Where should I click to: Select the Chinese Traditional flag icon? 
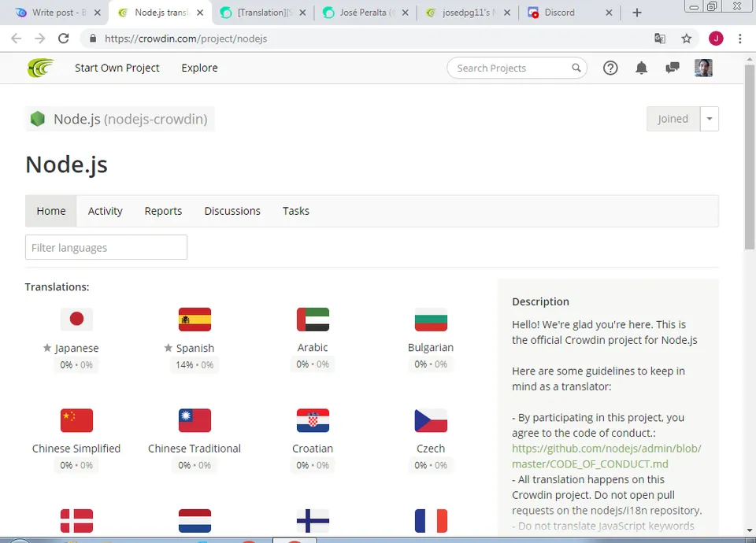click(x=195, y=420)
